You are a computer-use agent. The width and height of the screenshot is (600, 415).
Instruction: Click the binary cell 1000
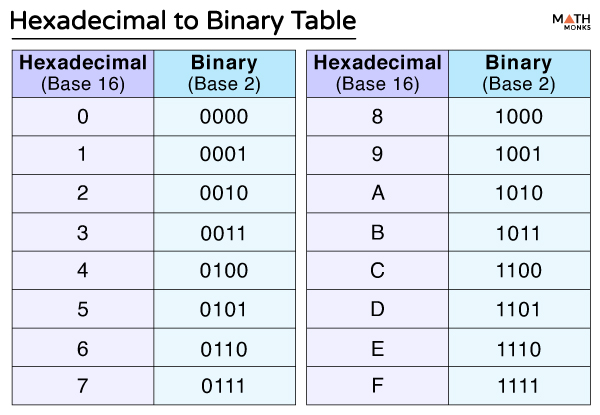(x=519, y=116)
